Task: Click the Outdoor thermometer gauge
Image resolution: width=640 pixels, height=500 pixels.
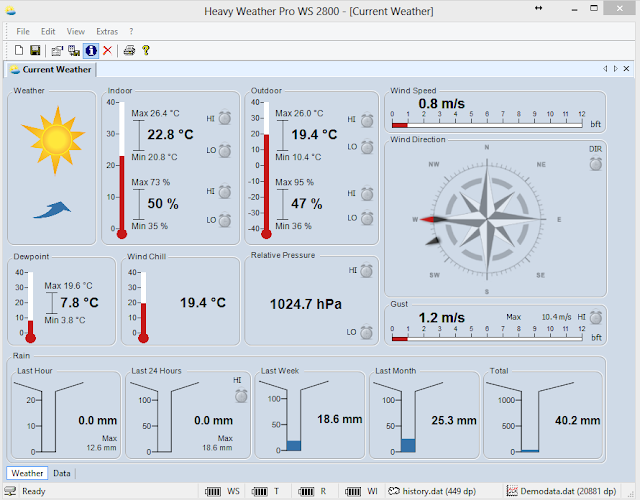Action: 266,169
